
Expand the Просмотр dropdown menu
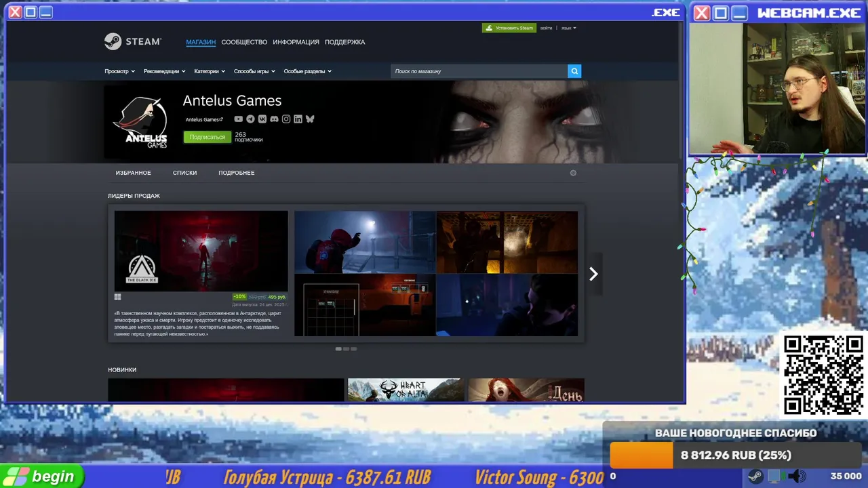pos(119,71)
